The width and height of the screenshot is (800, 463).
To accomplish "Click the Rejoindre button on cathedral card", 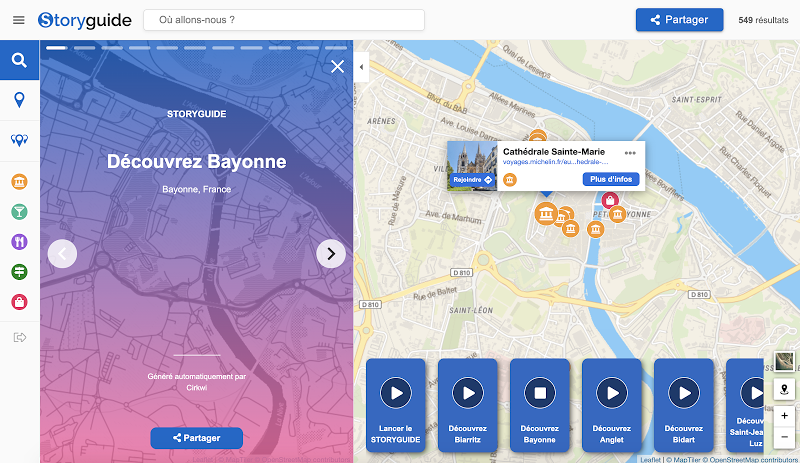I will (x=472, y=180).
